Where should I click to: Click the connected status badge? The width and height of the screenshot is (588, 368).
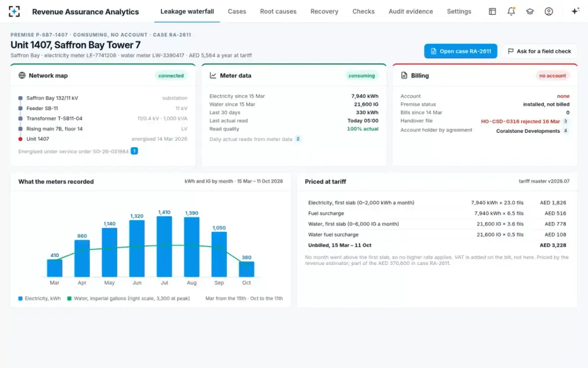tap(171, 76)
